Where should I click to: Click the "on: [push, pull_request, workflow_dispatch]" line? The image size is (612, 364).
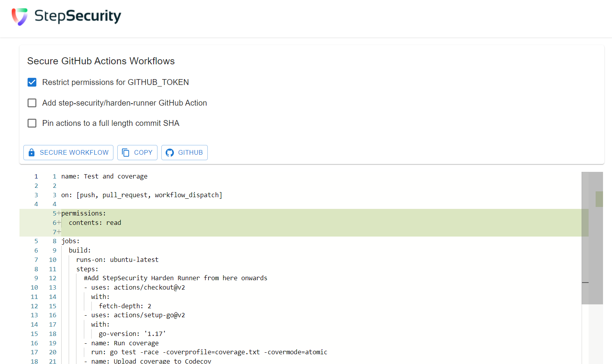point(142,195)
